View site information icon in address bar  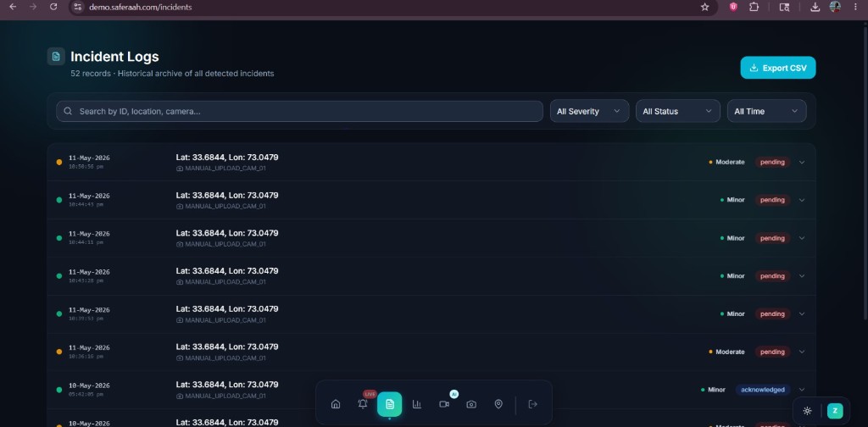pyautogui.click(x=77, y=7)
